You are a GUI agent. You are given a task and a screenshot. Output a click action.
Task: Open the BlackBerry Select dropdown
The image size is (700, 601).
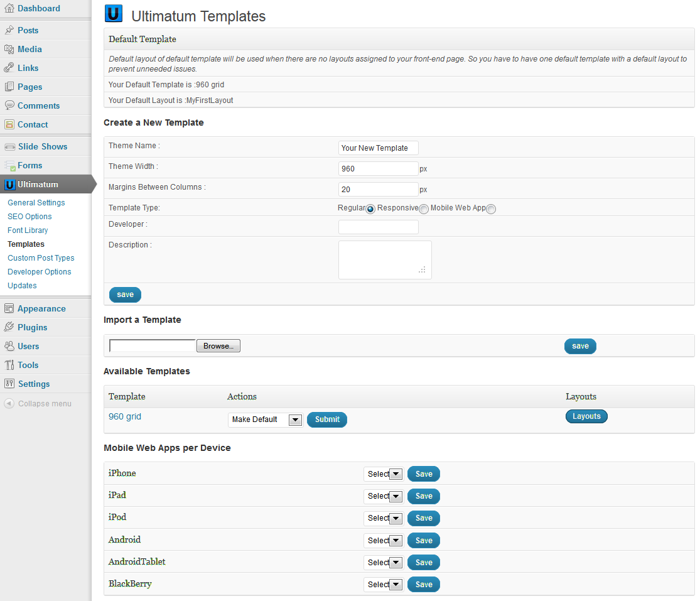[384, 584]
